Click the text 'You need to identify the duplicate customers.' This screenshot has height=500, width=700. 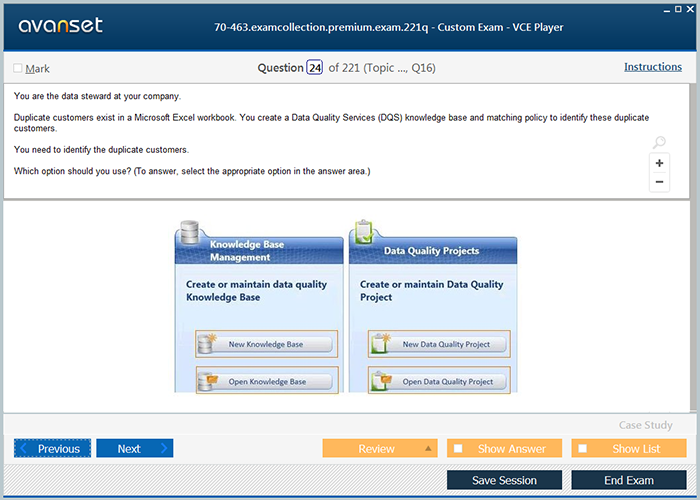click(x=101, y=150)
